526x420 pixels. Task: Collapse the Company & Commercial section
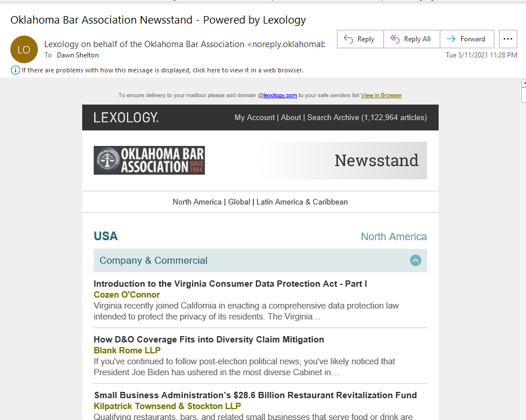coord(415,260)
